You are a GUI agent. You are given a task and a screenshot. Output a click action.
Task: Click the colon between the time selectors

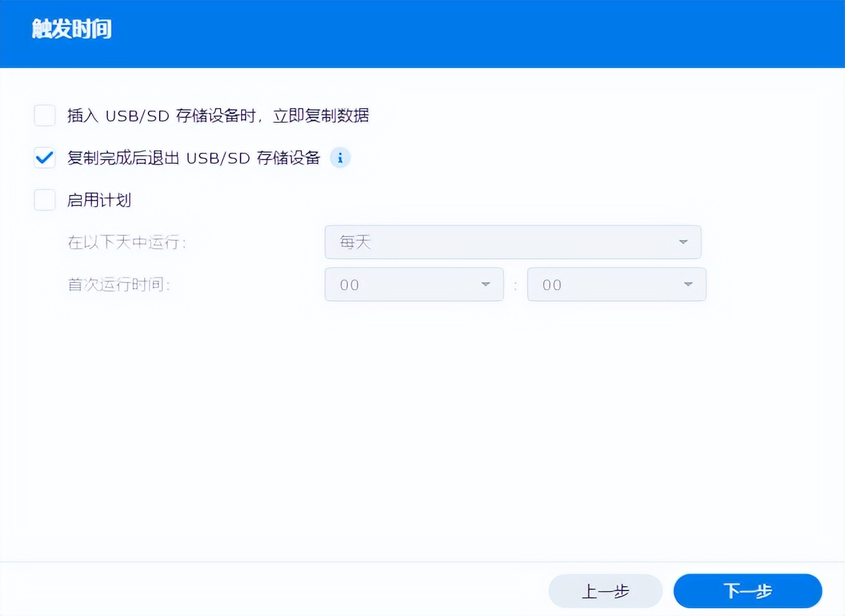coord(516,284)
